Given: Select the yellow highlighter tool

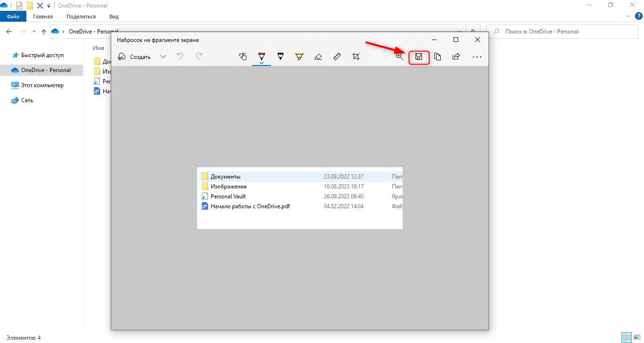Looking at the screenshot, I should pos(299,57).
